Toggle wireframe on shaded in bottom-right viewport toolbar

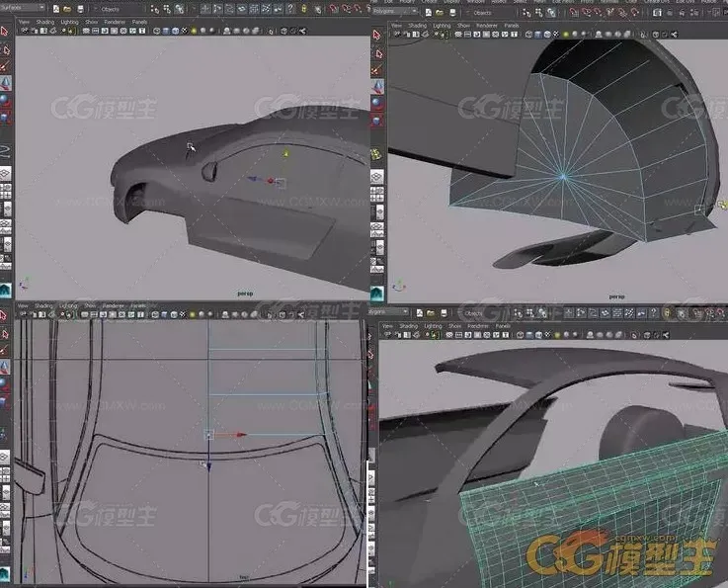[538, 335]
